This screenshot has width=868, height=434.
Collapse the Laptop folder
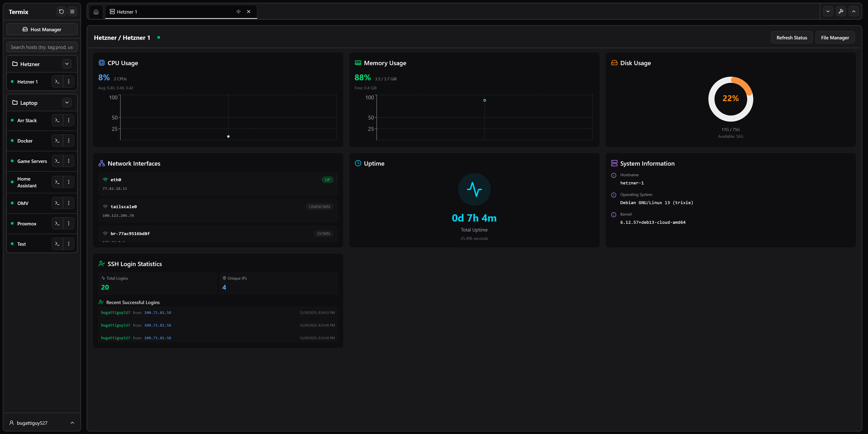click(x=67, y=103)
